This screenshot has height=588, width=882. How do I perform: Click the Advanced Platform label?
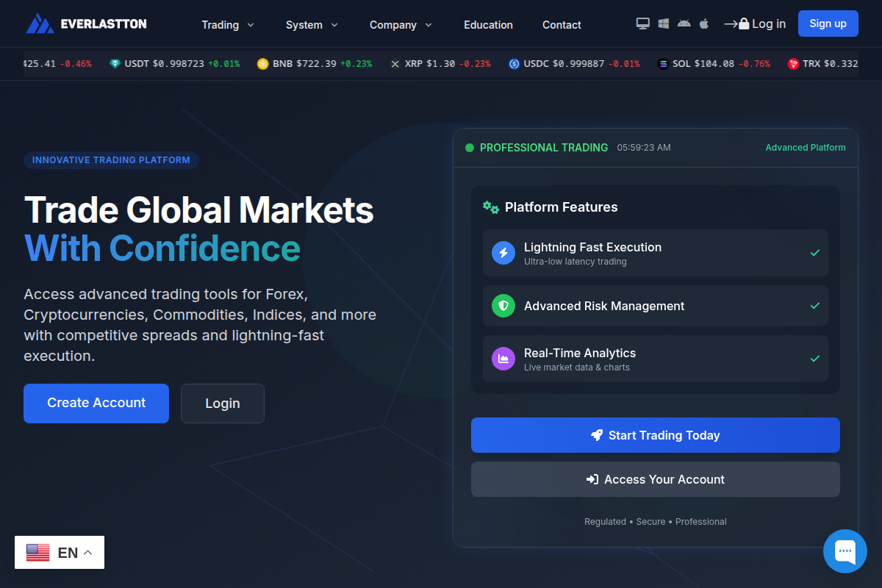pos(806,148)
